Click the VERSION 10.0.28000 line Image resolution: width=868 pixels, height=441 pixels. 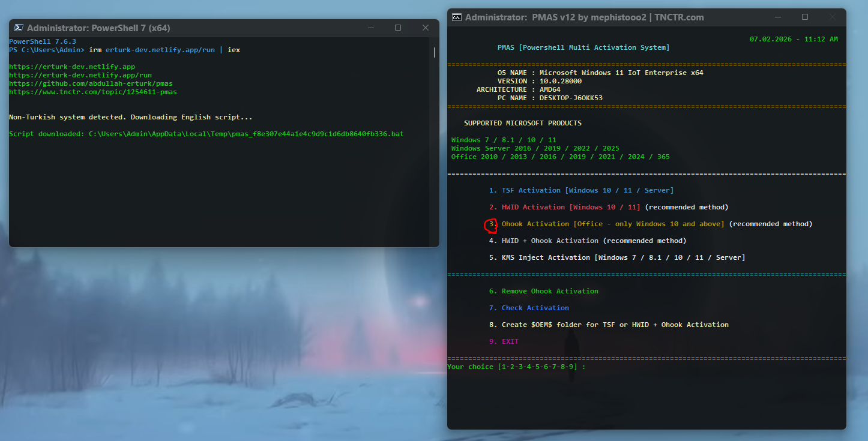[x=540, y=81]
